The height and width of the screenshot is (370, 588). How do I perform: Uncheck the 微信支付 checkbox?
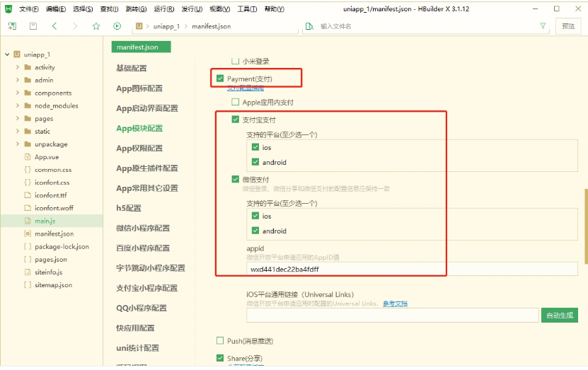click(x=236, y=179)
